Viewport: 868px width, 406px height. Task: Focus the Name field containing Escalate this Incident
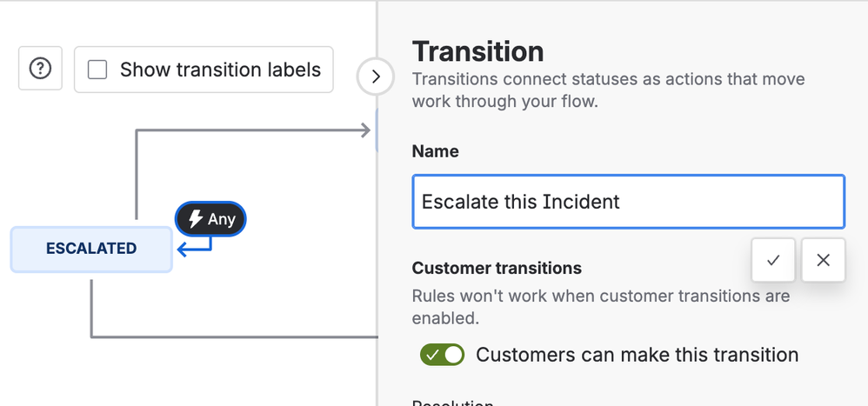628,203
